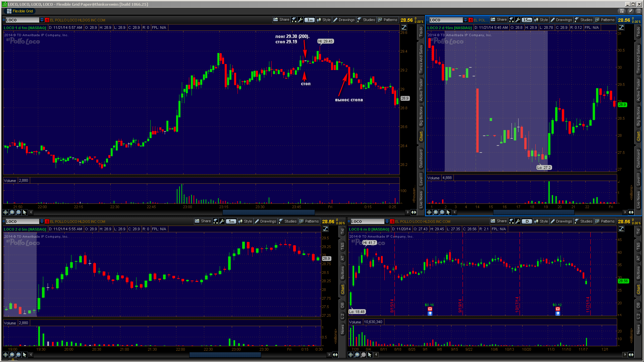Open Share in 15m chart
This screenshot has width=644, height=362.
pyautogui.click(x=498, y=20)
